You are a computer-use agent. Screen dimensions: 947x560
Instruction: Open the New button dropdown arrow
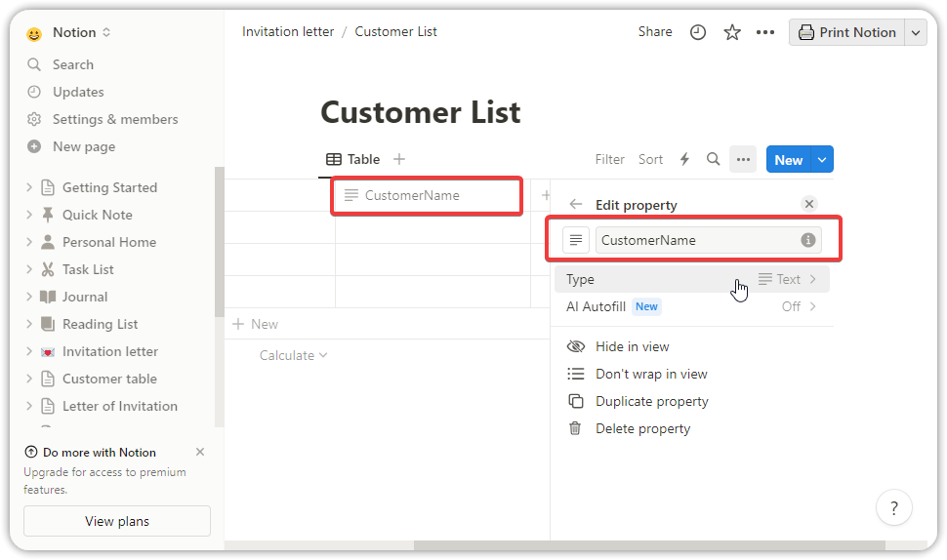pyautogui.click(x=822, y=159)
